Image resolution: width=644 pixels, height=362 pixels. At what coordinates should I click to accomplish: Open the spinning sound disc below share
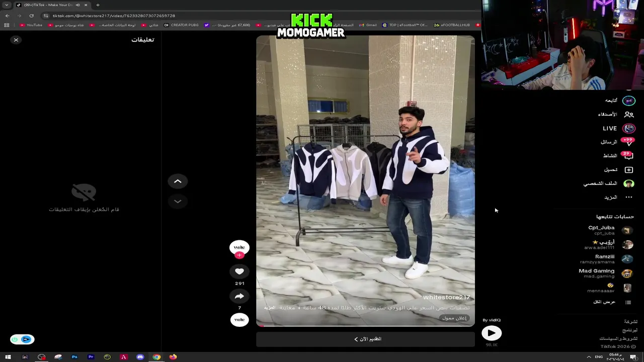coord(239,320)
